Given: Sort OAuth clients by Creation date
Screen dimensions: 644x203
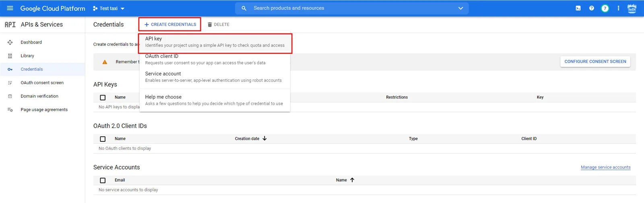Looking at the screenshot, I should click(x=247, y=139).
